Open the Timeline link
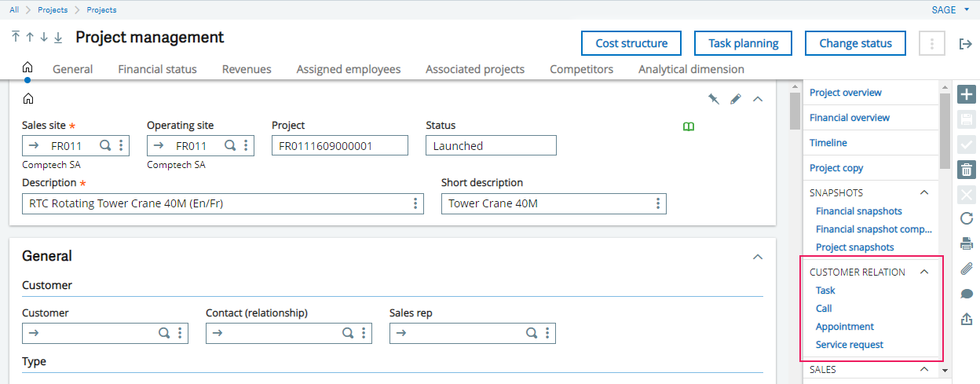Image resolution: width=980 pixels, height=384 pixels. [x=828, y=143]
